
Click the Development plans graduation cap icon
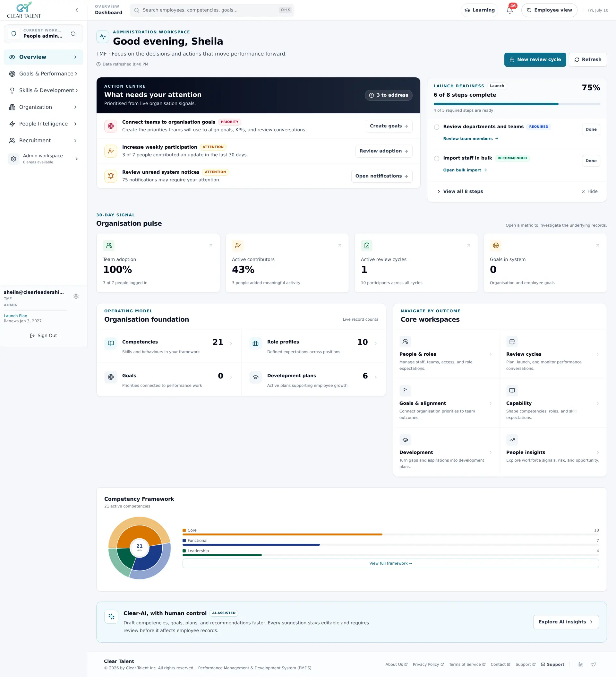pos(255,377)
